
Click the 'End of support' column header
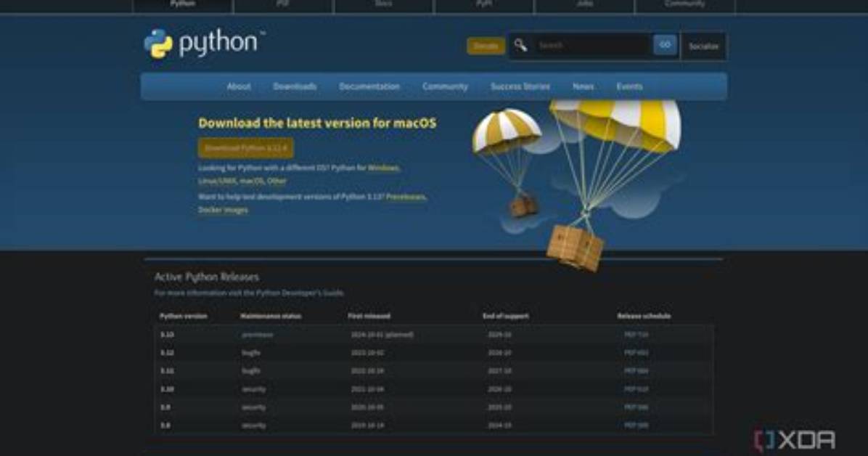[x=505, y=316]
